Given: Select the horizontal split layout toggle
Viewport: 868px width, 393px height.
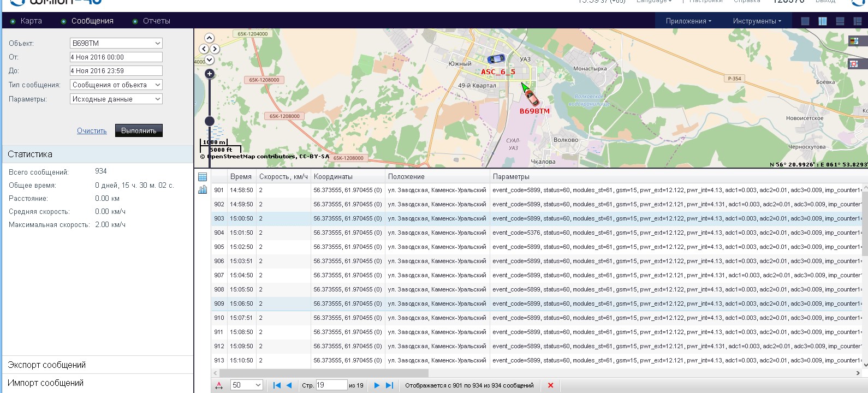Looking at the screenshot, I should pos(840,21).
